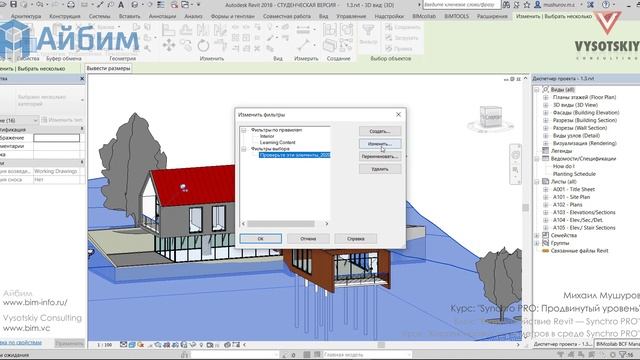This screenshot has height=360, width=640.
Task: Select sheet A101 - Site Plan
Action: tap(571, 197)
